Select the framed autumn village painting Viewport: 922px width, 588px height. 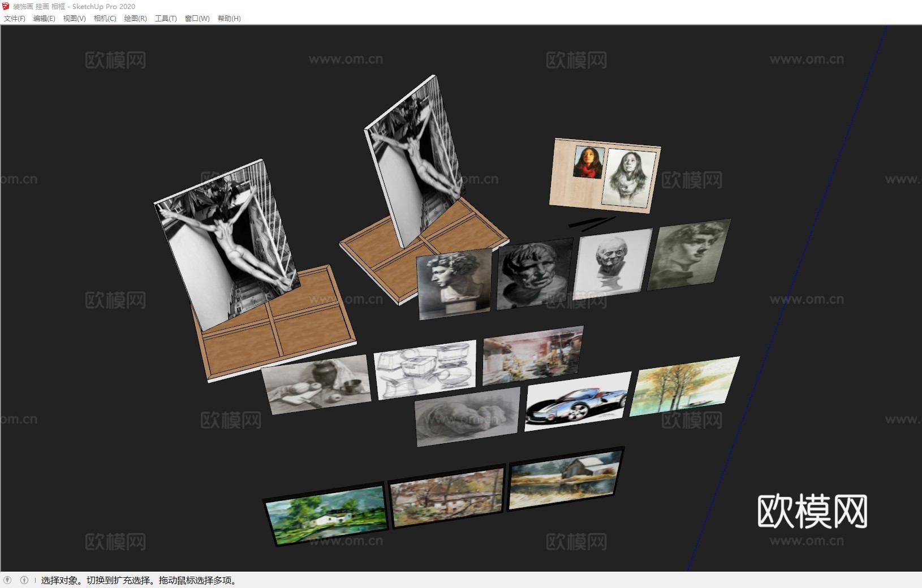coord(447,497)
